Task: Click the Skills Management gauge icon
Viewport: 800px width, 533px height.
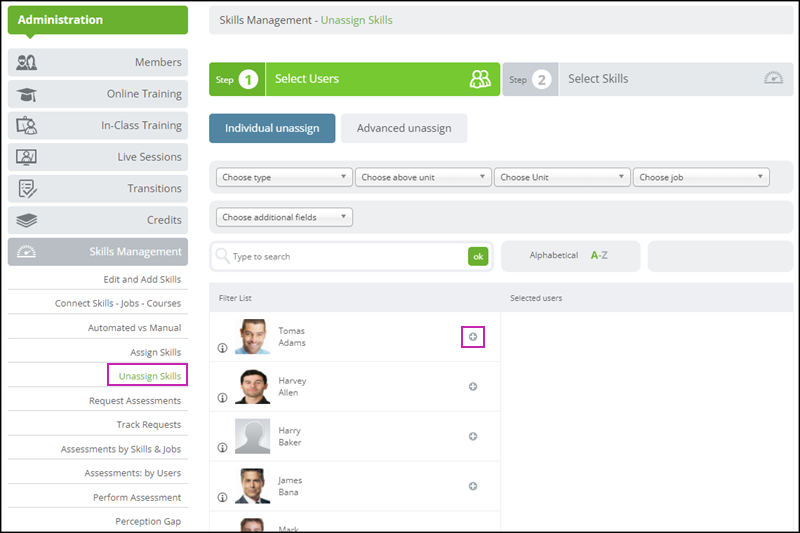Action: click(x=27, y=251)
